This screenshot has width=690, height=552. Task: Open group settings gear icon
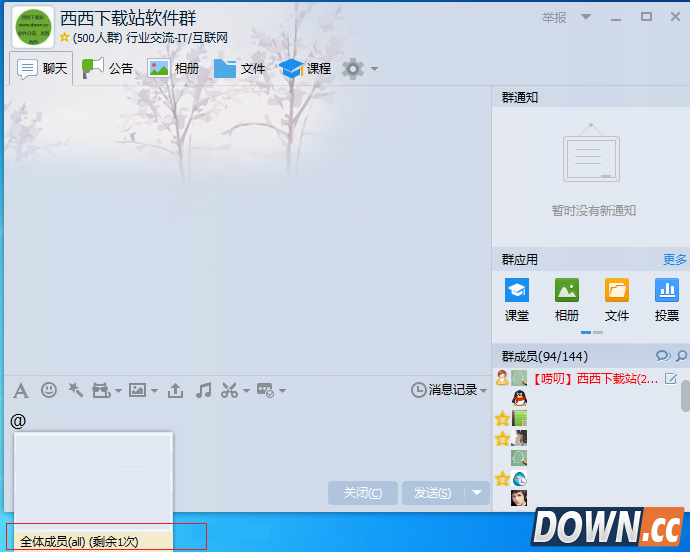353,69
